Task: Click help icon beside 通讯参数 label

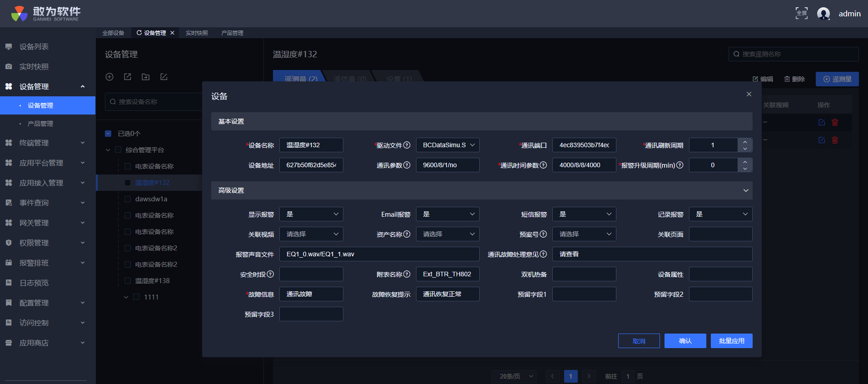Action: pos(407,165)
